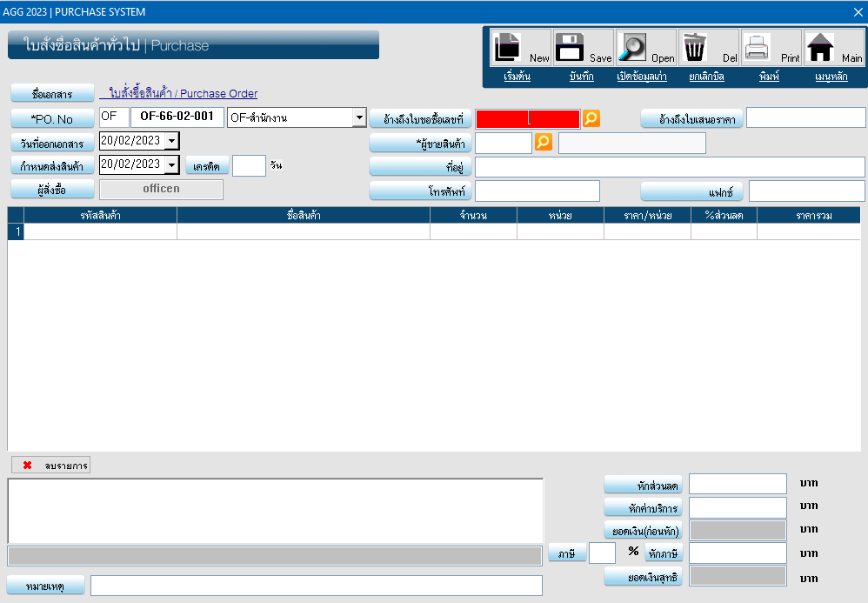Click the ภาษี tax percent input box
This screenshot has height=603, width=868.
[x=602, y=553]
